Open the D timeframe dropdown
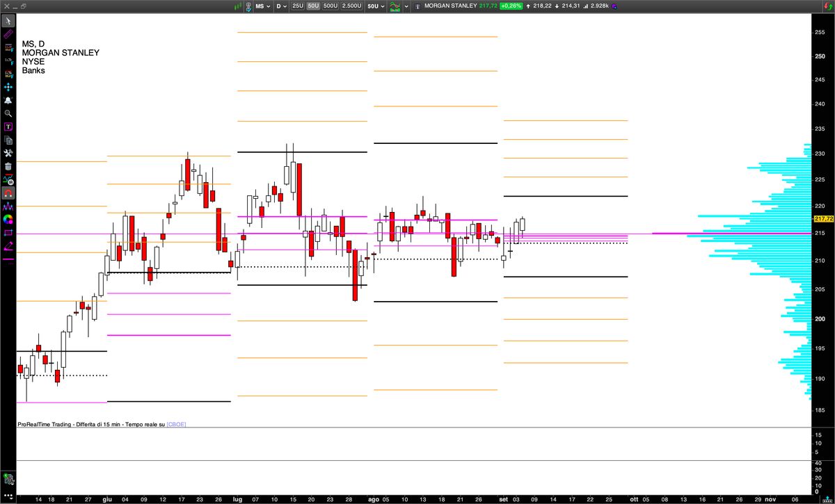The height and width of the screenshot is (504, 835). [282, 6]
